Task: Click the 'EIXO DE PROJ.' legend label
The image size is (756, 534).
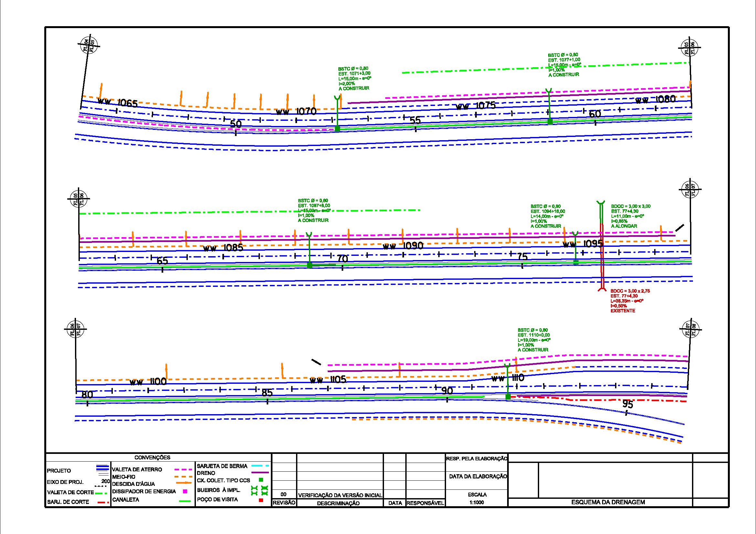Action: click(65, 482)
